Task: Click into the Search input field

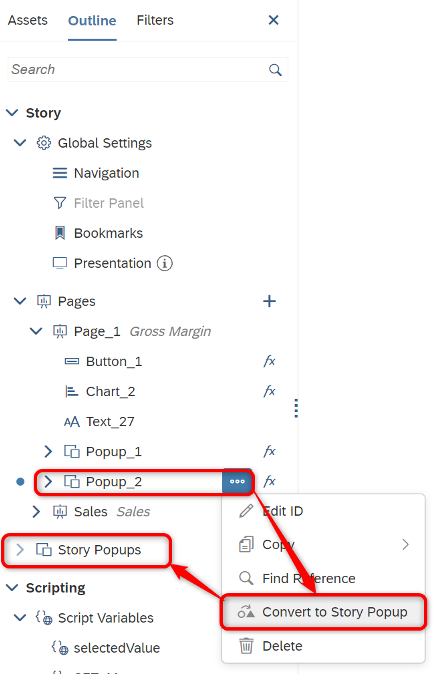Action: point(138,70)
